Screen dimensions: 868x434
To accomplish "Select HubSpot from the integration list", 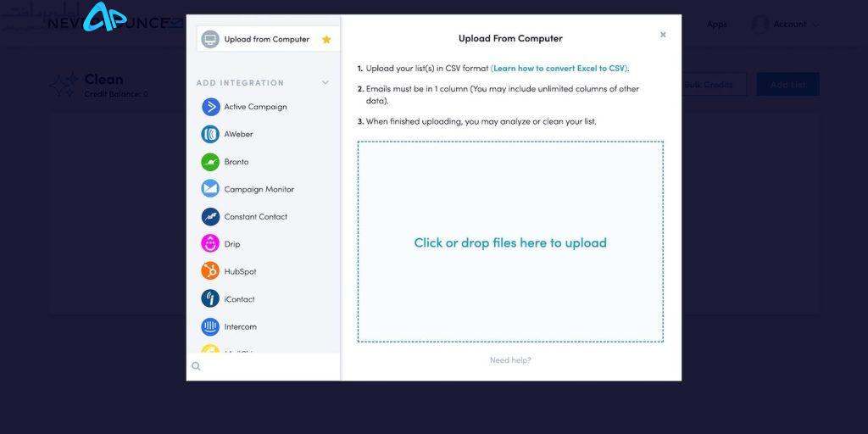I will 240,271.
